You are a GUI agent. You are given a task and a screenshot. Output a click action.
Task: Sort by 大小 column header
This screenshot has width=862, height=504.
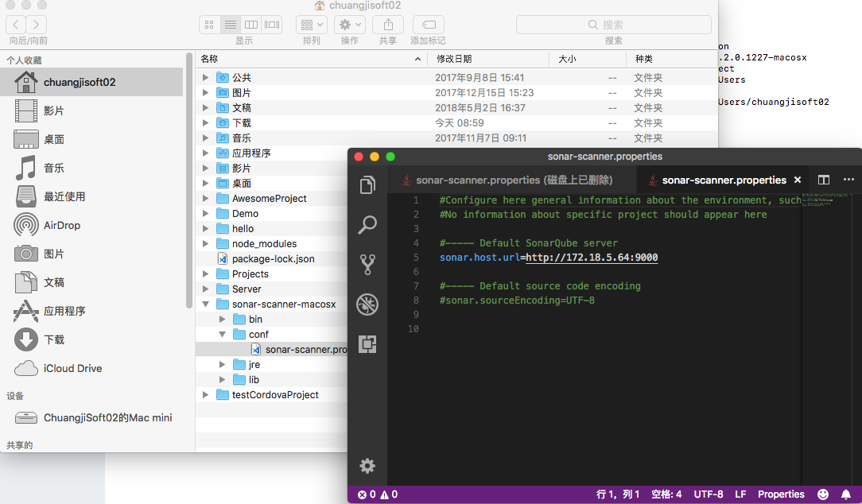588,59
